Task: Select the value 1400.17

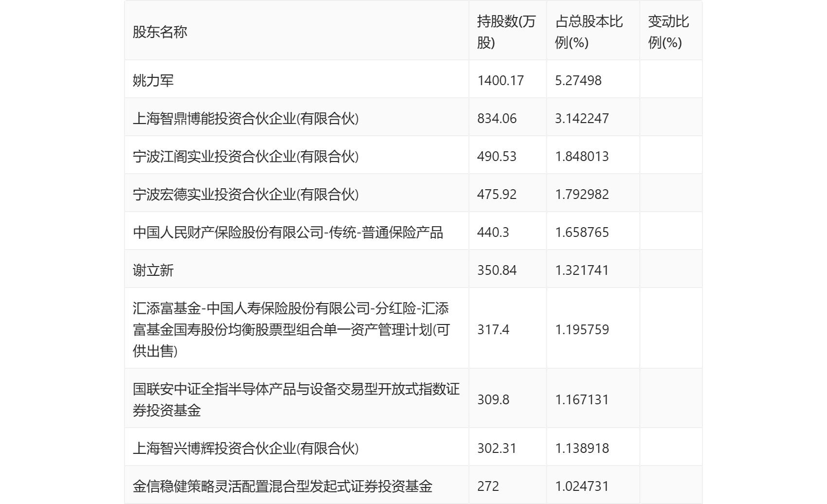Action: point(501,80)
